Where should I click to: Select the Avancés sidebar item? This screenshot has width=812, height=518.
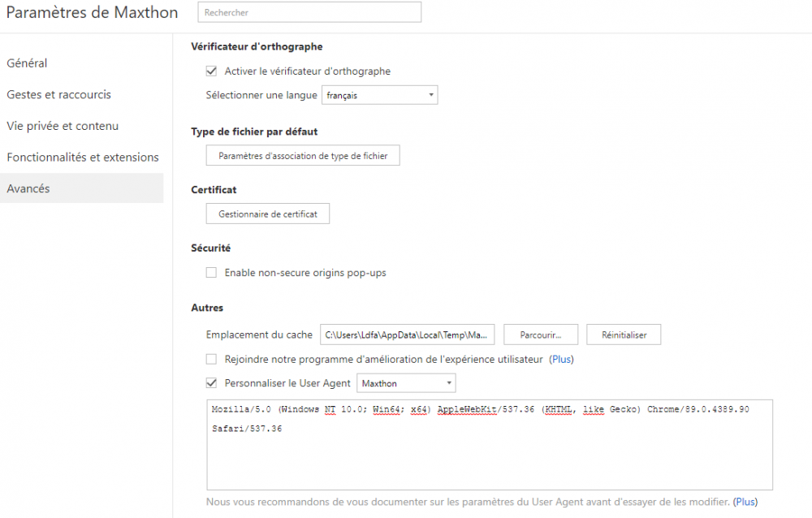pyautogui.click(x=28, y=188)
